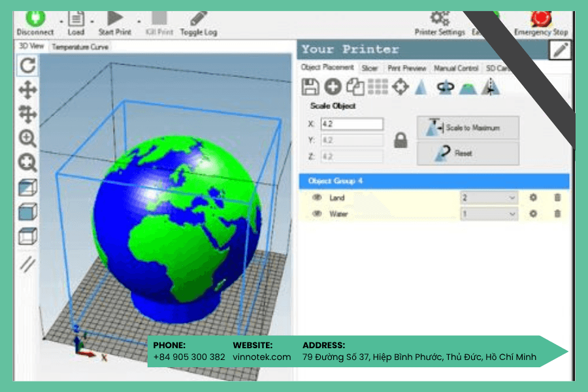588x392 pixels.
Task: Edit printer name with pencil icon
Action: tap(560, 50)
